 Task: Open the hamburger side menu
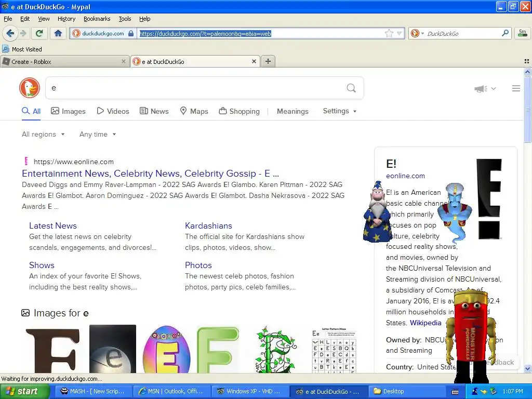pos(516,88)
